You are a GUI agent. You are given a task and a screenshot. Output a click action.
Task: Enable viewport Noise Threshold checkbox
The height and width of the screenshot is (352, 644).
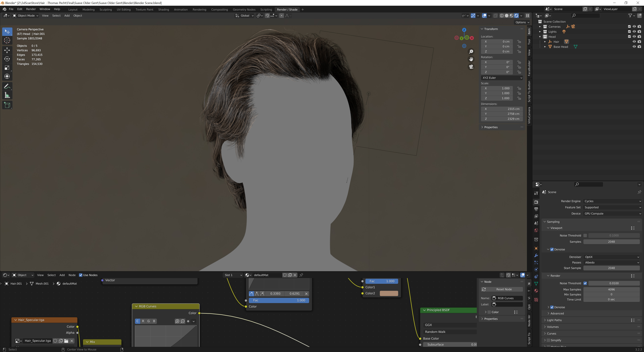585,235
